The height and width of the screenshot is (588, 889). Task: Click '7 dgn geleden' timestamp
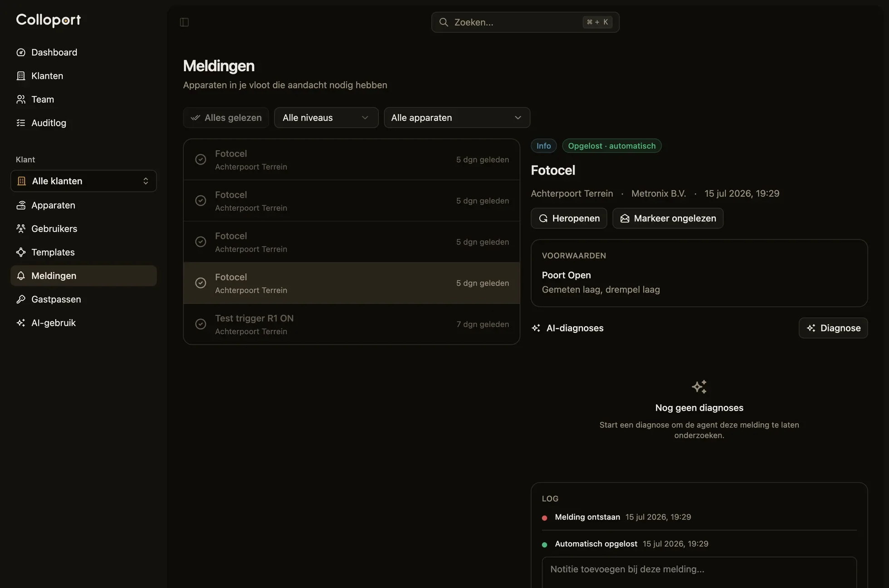(x=483, y=325)
